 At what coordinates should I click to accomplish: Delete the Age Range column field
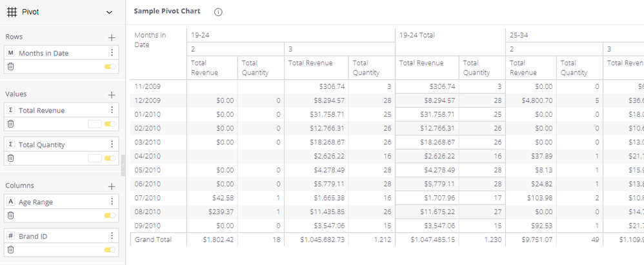10,215
